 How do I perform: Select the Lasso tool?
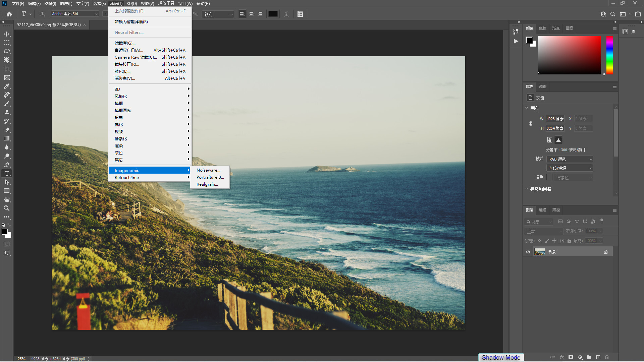coord(7,51)
